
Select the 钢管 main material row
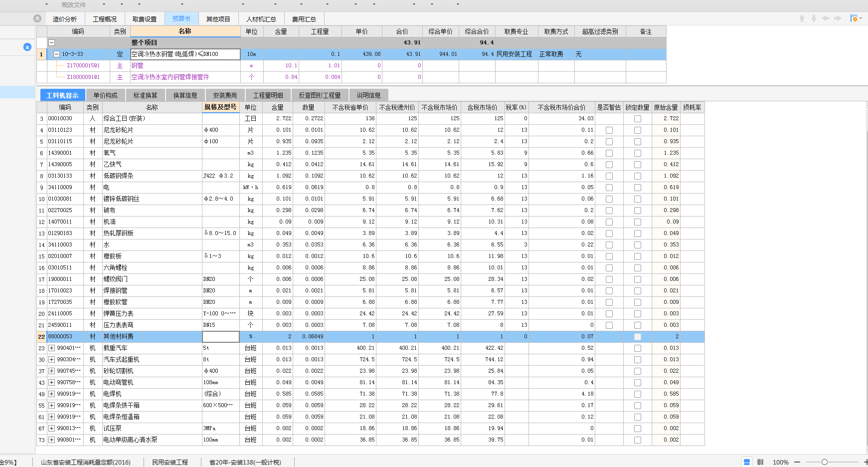351,66
